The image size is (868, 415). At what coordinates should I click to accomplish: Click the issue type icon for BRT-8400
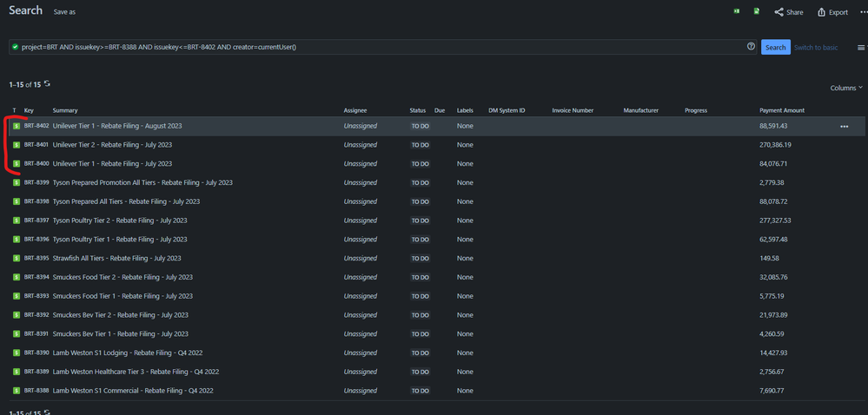17,164
